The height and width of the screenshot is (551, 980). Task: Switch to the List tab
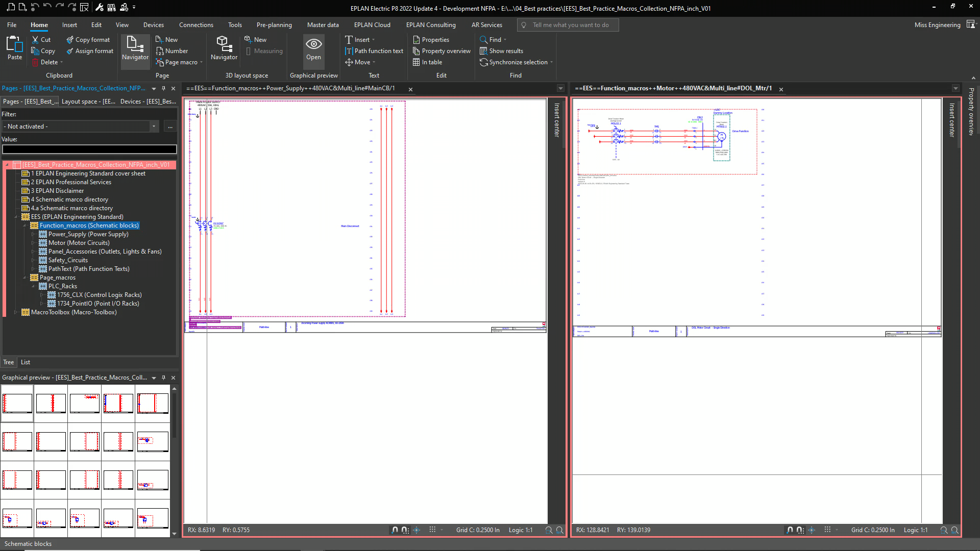pyautogui.click(x=26, y=362)
